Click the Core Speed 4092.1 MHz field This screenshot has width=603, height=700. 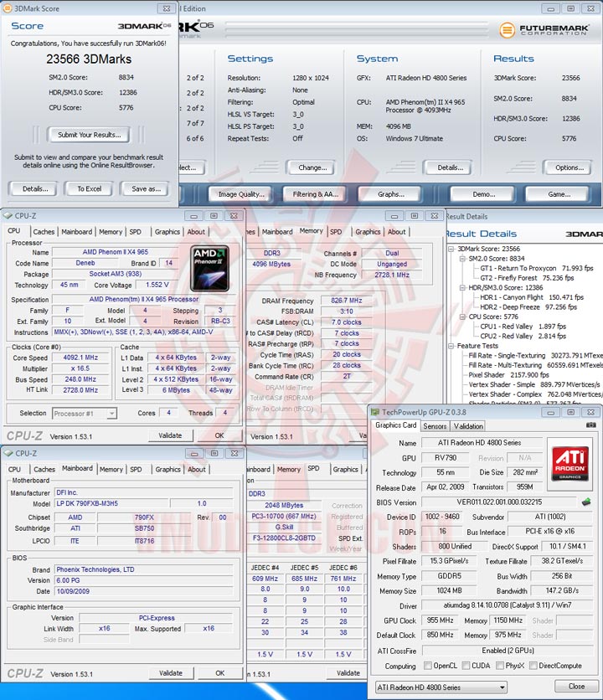(80, 358)
